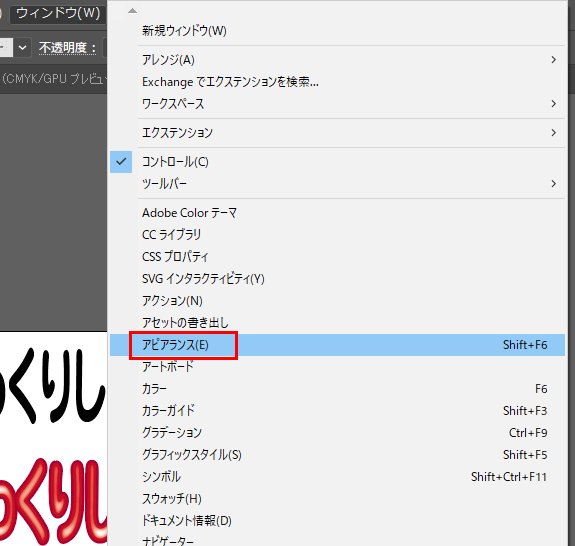Open スウォッチ(H) panel
The image size is (575, 546).
pyautogui.click(x=337, y=499)
